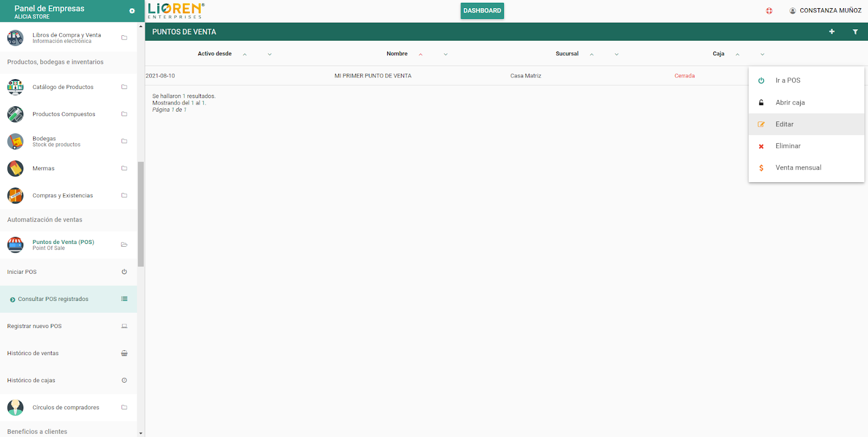This screenshot has height=437, width=868.
Task: Expand the Círculos de compradores folder arrow
Action: click(x=124, y=407)
